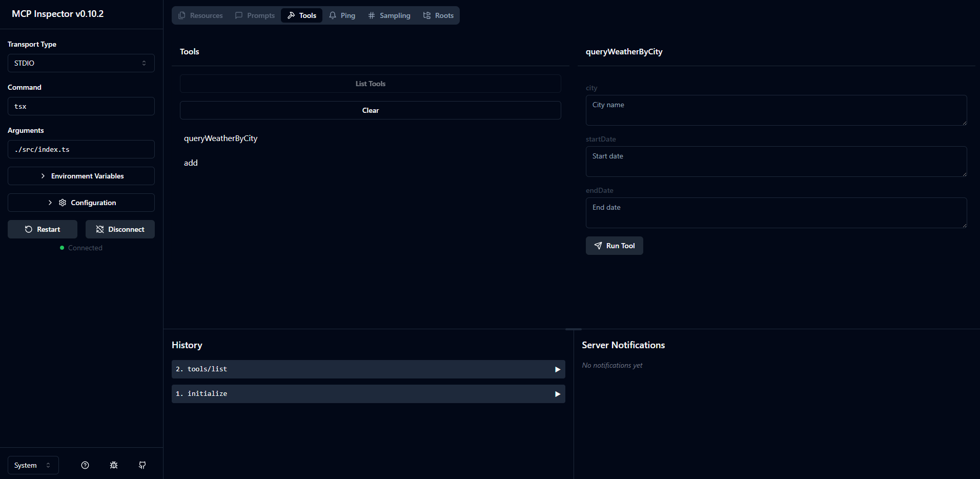
Task: Open the help question-mark icon
Action: (85, 465)
